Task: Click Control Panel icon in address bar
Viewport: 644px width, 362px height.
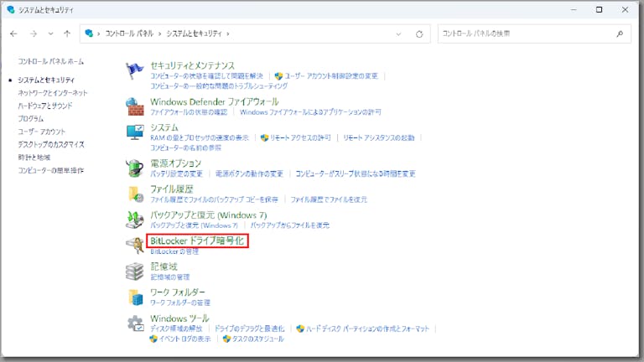Action: [x=89, y=34]
